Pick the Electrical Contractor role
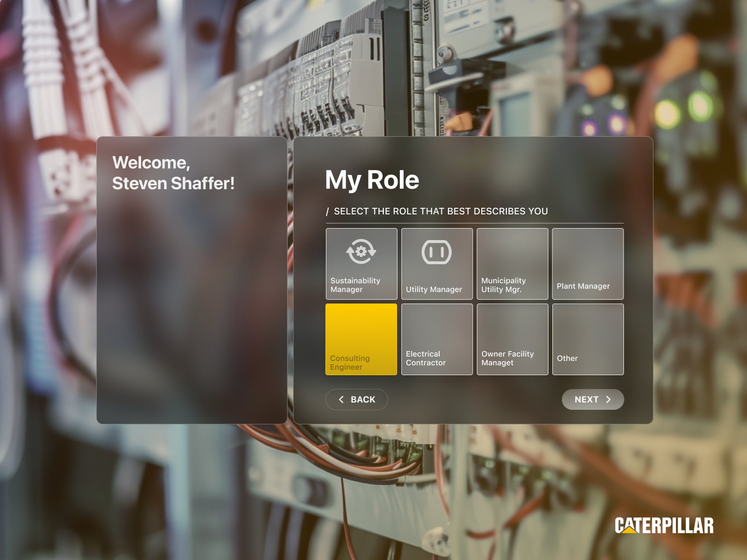Image resolution: width=747 pixels, height=560 pixels. [x=437, y=339]
